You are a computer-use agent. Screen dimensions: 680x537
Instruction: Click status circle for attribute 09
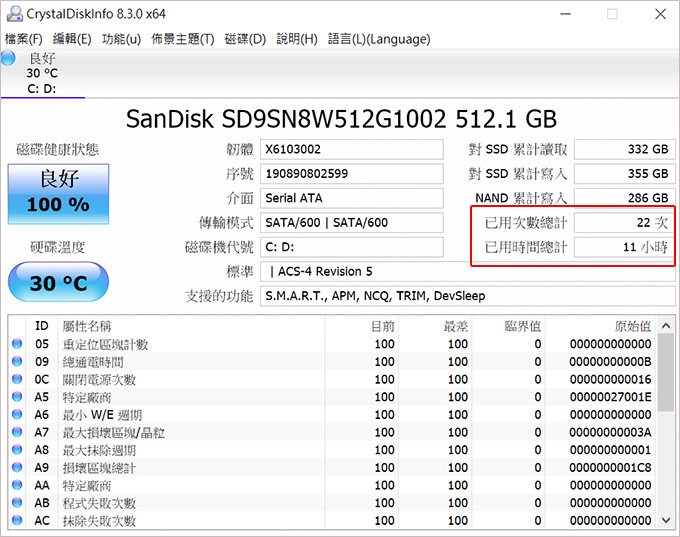[x=17, y=361]
